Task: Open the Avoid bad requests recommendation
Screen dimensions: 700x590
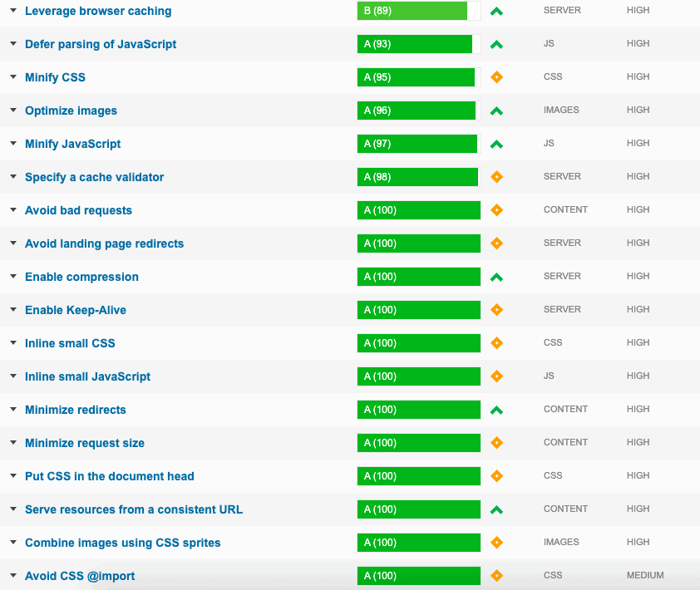Action: [79, 210]
